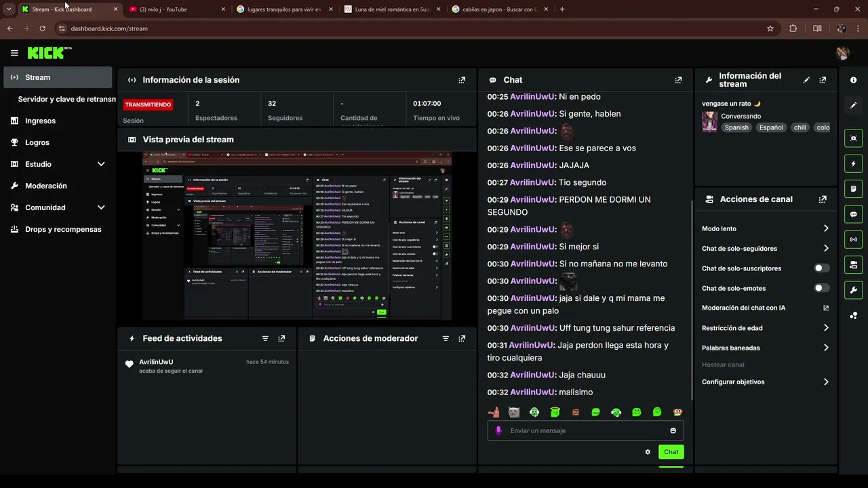
Task: Select Stream in the left sidebar
Action: 58,77
